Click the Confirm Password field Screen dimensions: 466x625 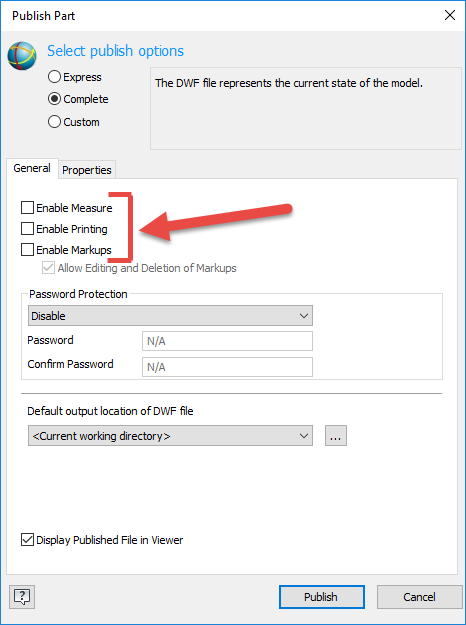[x=227, y=367]
